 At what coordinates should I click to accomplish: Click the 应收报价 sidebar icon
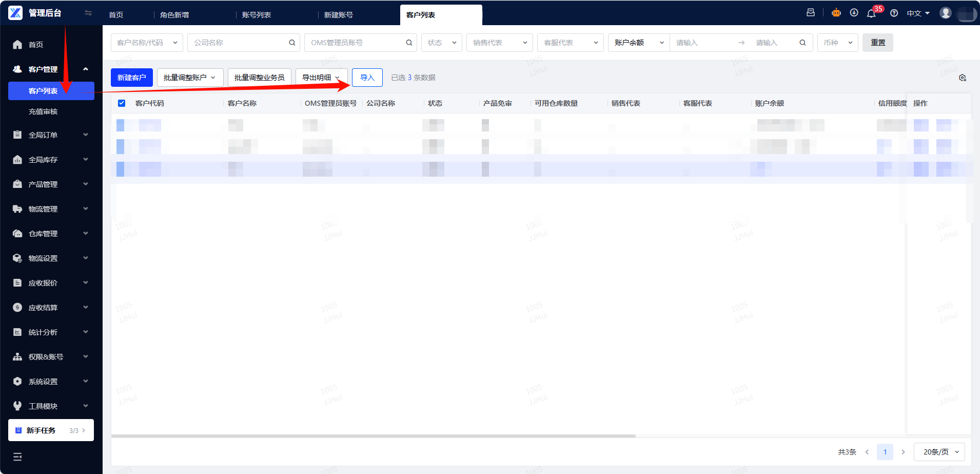click(17, 283)
